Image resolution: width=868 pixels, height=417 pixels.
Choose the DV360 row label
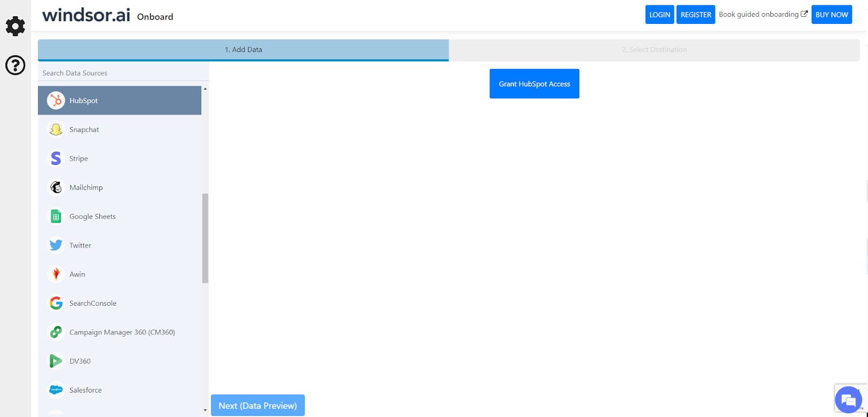point(80,361)
